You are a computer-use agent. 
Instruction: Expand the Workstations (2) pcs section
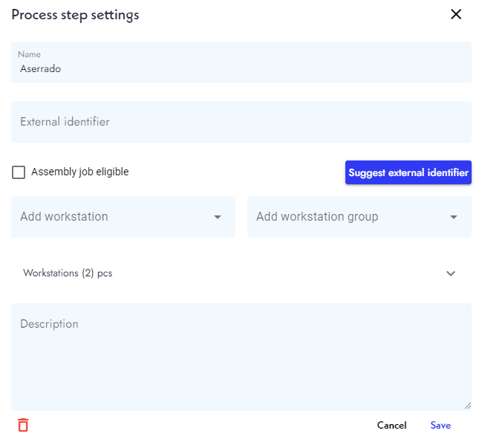(241, 273)
